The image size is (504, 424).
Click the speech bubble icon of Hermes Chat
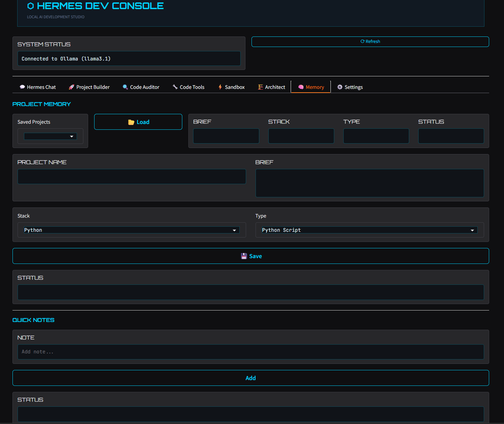coord(22,87)
